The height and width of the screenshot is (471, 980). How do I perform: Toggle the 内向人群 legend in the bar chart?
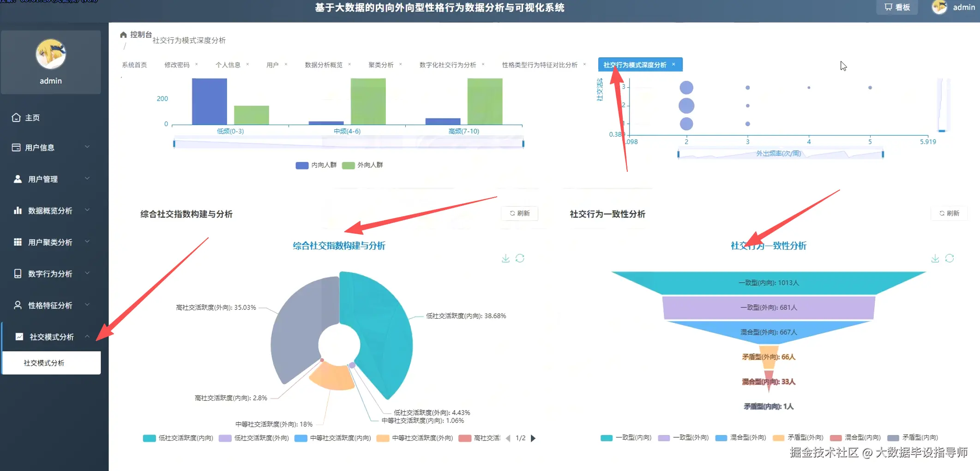coord(316,165)
